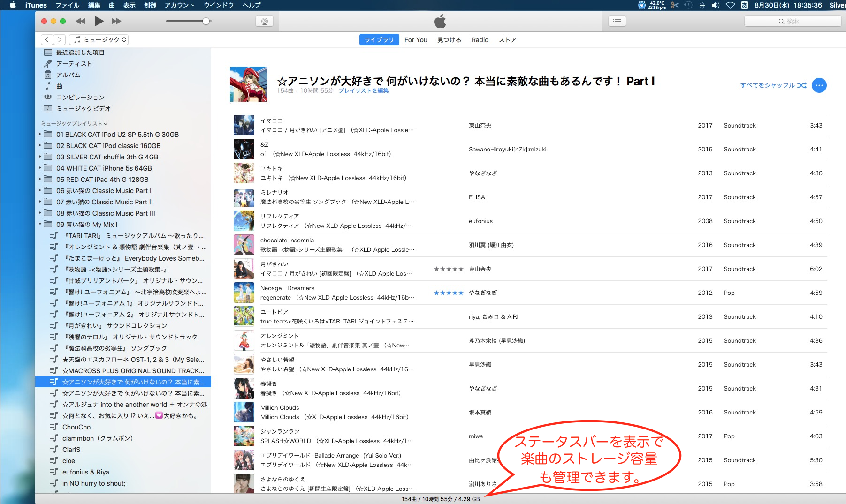846x504 pixels.
Task: Select the ライブラリ tab
Action: point(379,40)
